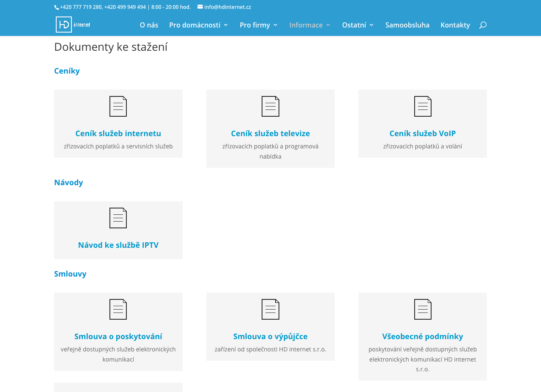
Task: Expand the Pro firmy dropdown menu
Action: (259, 25)
